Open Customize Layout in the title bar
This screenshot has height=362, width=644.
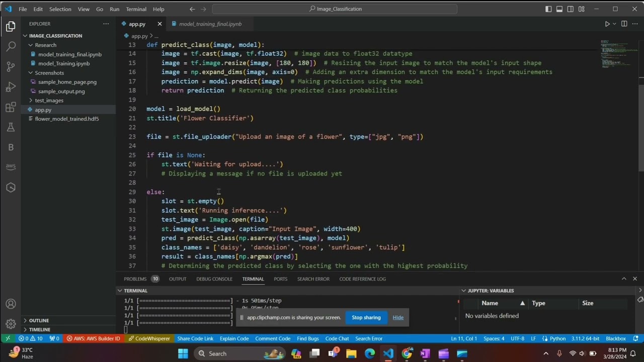(x=582, y=9)
